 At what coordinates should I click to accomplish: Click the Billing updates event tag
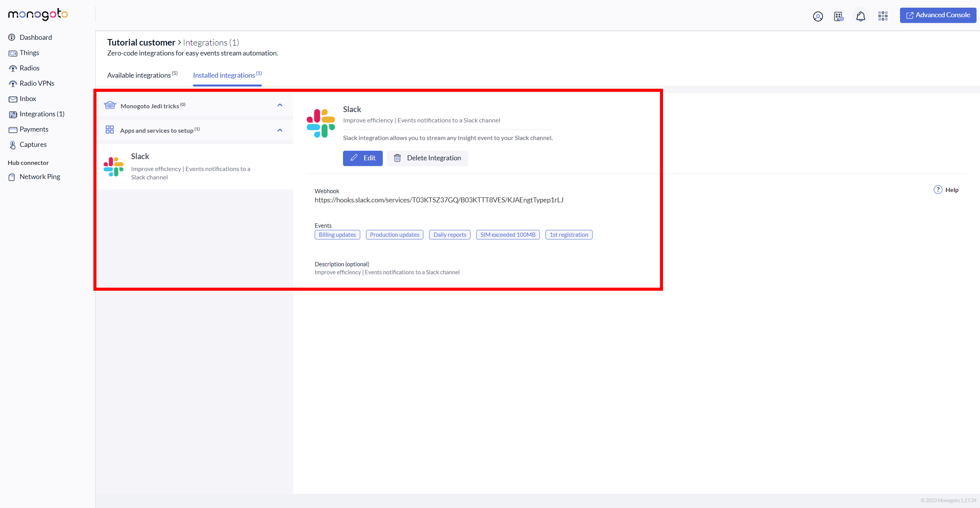pos(337,234)
